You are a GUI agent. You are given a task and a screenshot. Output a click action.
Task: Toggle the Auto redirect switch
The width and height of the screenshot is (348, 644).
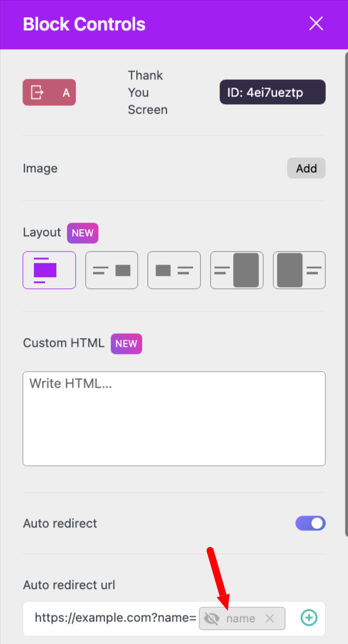point(311,523)
